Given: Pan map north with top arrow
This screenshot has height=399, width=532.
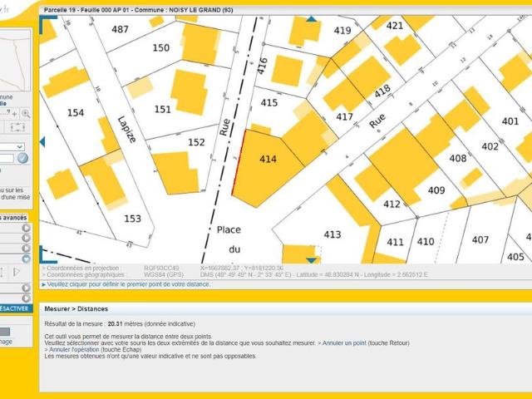Looking at the screenshot, I should (x=312, y=19).
